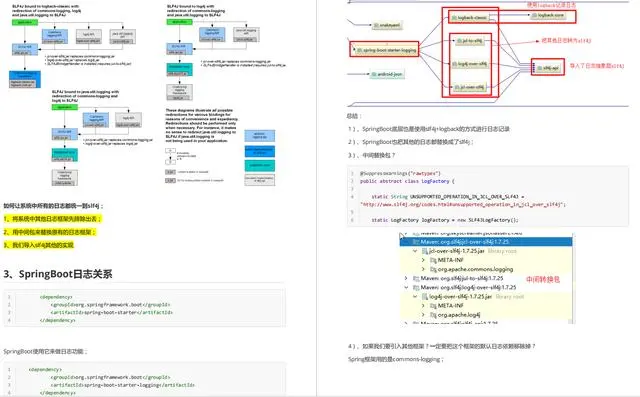Screen dimensions: 640x397
Task: Click code 'static String UNSUPPORTED_OPERATION_IN_JCL_OVER_SLF4J ='
Action: click(447, 197)
